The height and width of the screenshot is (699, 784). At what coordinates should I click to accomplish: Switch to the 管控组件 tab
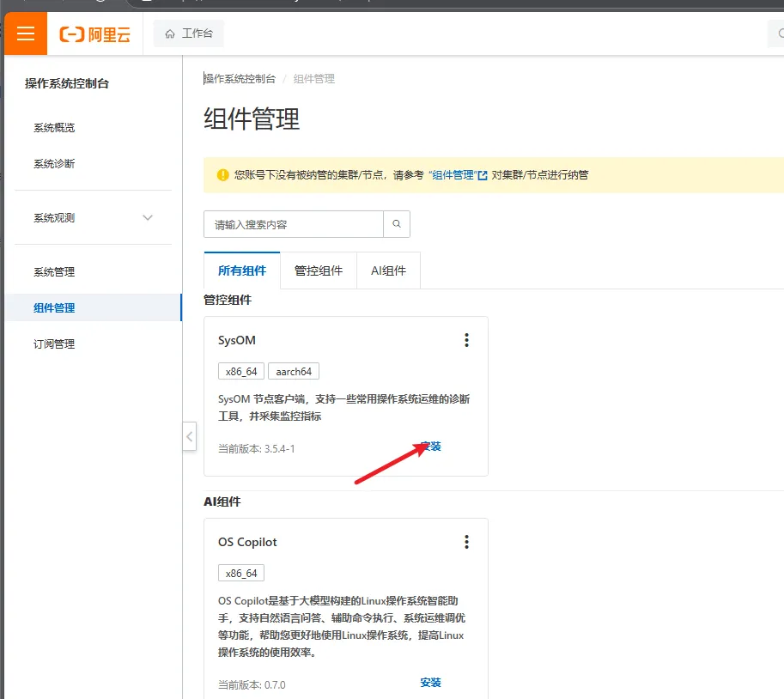319,270
